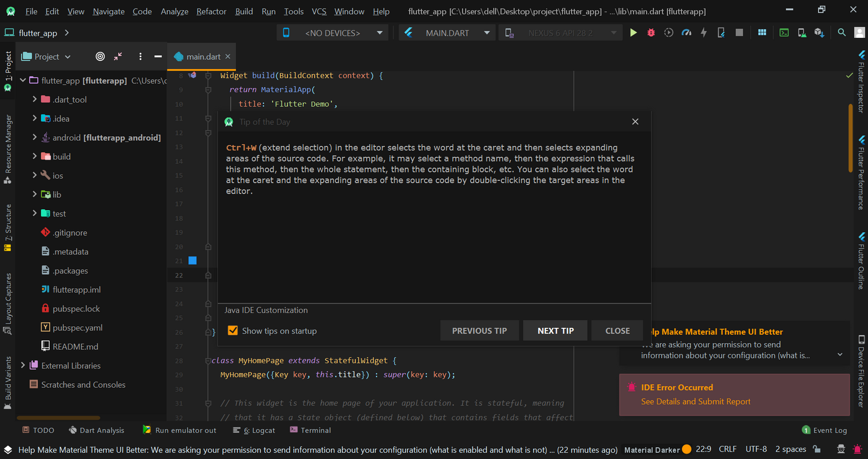Toggle Show tips on startup checkbox
Viewport: 868px width, 459px height.
232,331
